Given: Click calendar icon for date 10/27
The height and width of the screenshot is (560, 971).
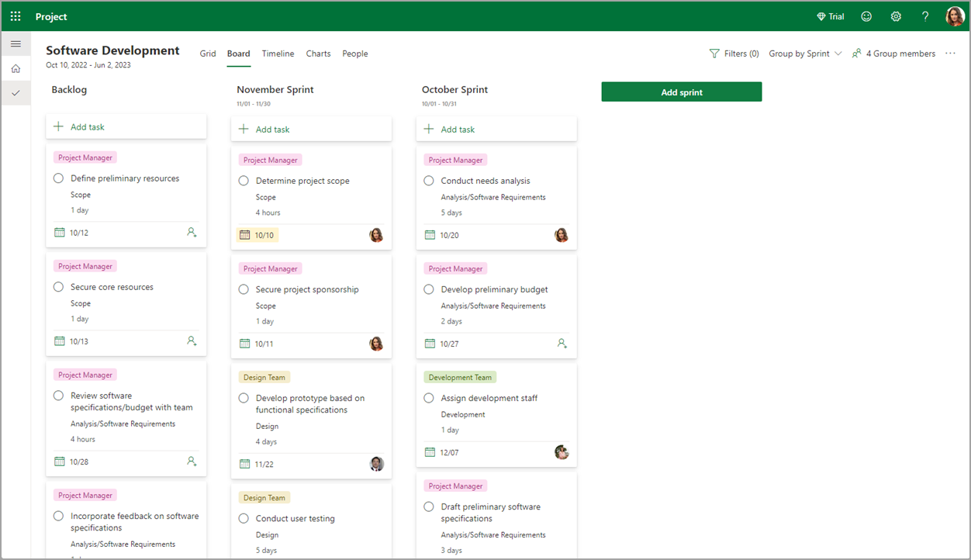Looking at the screenshot, I should pyautogui.click(x=430, y=343).
